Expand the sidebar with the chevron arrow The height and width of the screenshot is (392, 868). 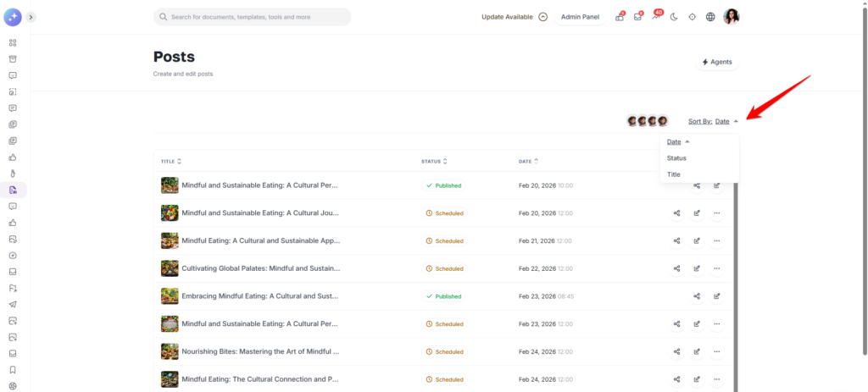(x=31, y=17)
